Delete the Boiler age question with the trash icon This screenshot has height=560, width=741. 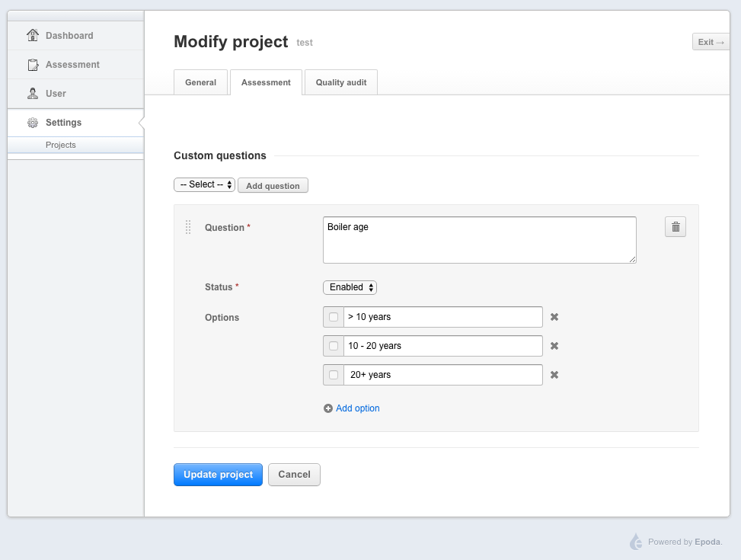[676, 227]
